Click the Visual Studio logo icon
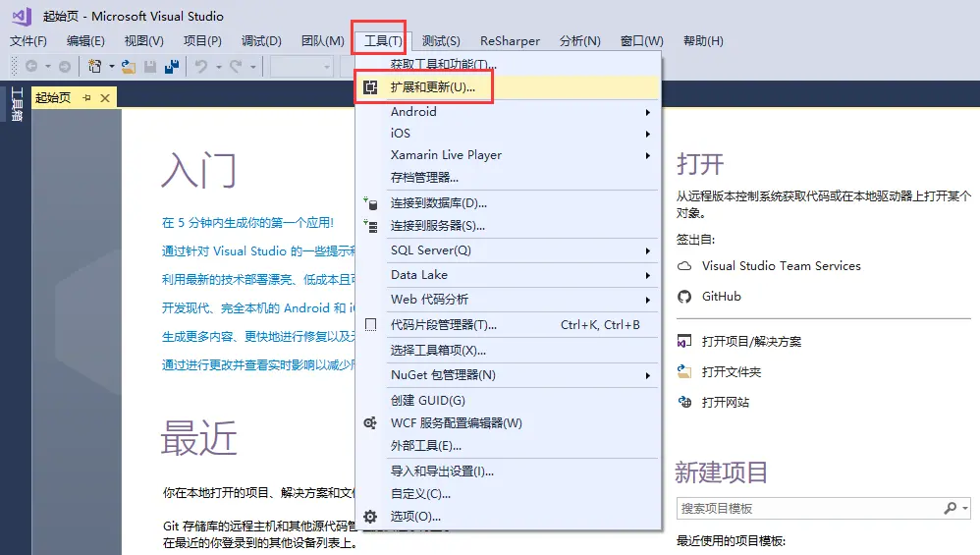 22,17
